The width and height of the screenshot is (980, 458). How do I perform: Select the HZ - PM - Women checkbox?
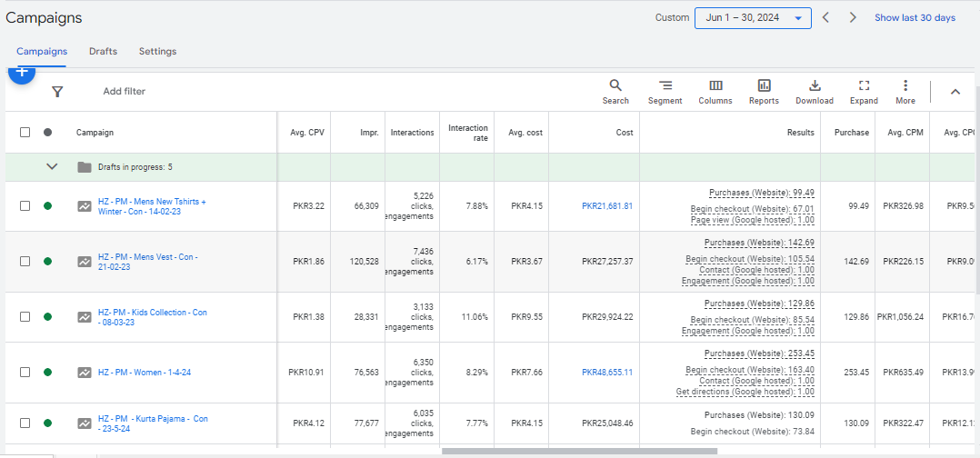tap(25, 373)
